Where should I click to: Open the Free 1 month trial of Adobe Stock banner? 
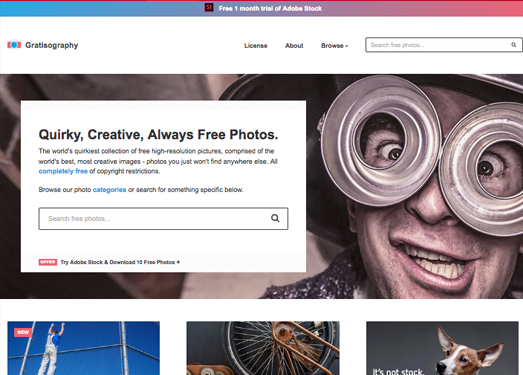click(x=270, y=8)
